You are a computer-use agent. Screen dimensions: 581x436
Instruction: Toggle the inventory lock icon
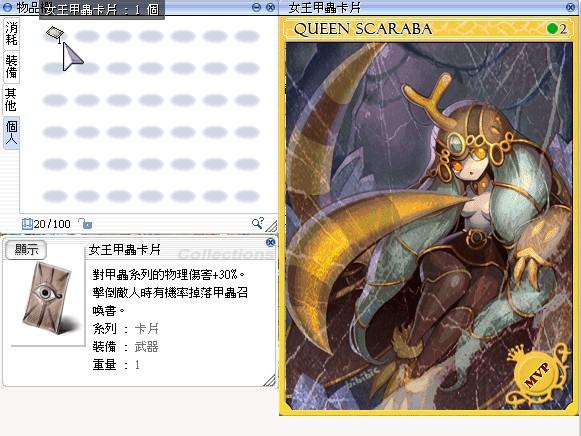(85, 223)
